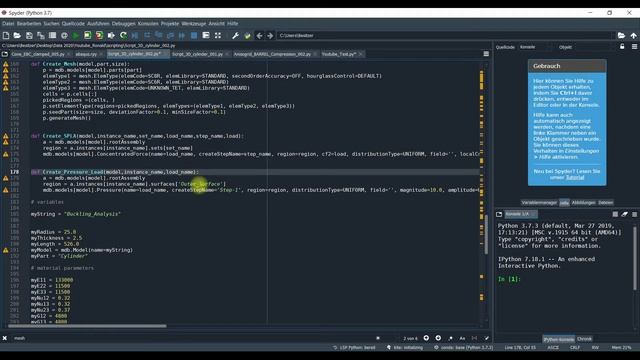The width and height of the screenshot is (640, 360).
Task: Interrupt the kernel in the console pane
Action: [615, 214]
